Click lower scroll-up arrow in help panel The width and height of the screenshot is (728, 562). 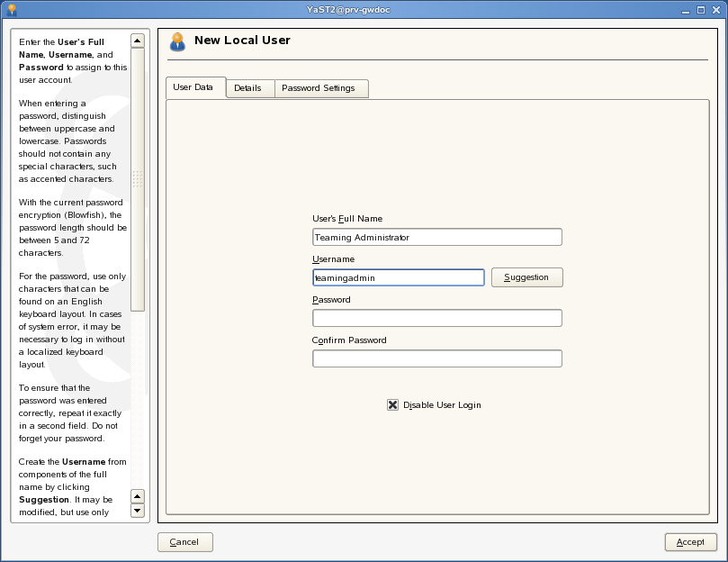click(138, 496)
